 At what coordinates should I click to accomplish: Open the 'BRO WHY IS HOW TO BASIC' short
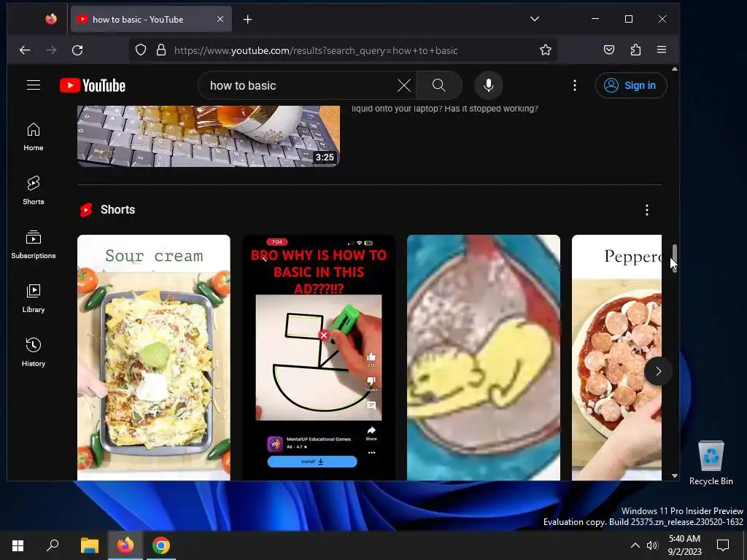[318, 357]
